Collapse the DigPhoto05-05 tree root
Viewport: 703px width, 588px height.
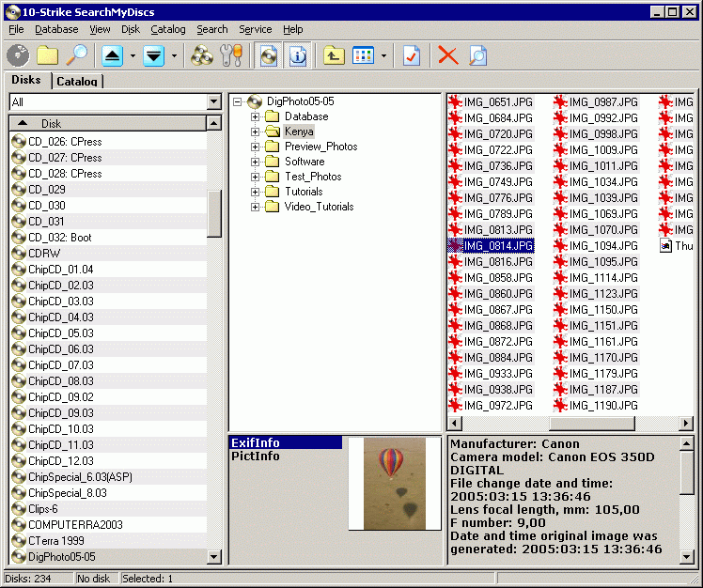tap(237, 101)
